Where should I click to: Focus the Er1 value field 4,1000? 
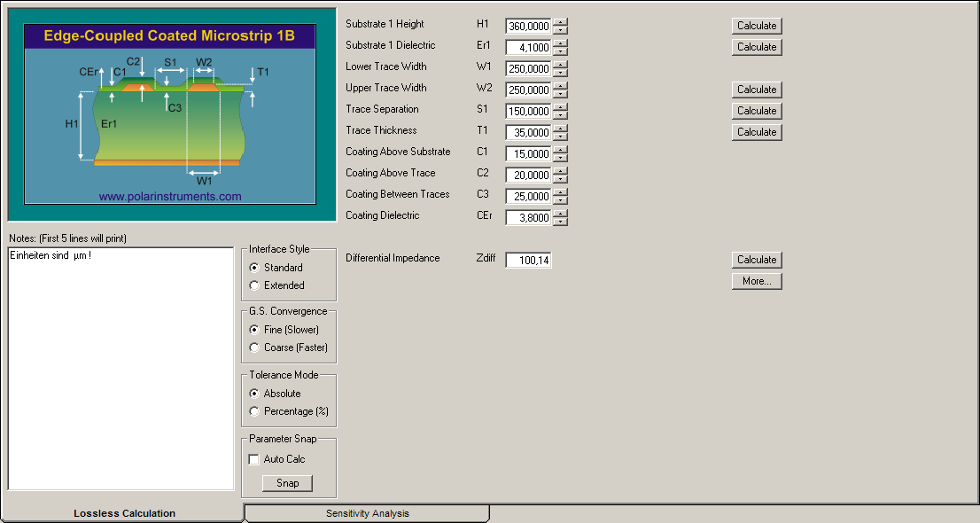point(529,48)
